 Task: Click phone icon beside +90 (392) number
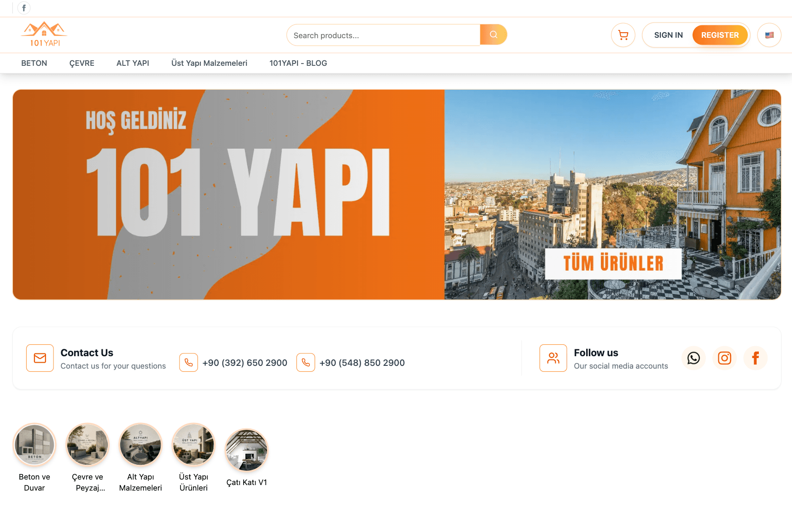188,363
